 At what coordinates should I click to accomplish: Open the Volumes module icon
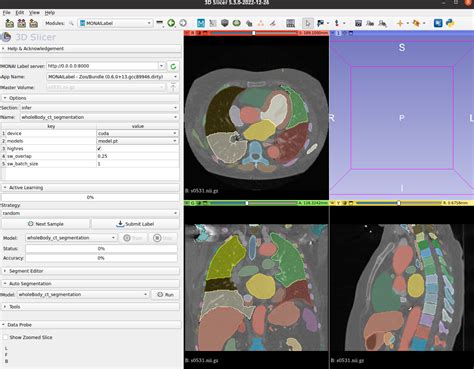225,23
